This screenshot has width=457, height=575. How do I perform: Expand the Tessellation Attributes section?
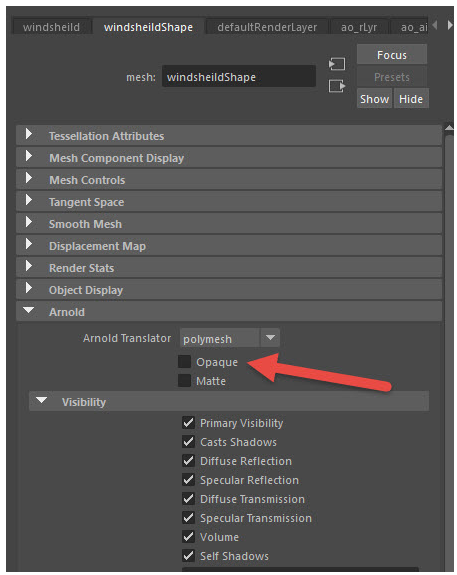229,136
